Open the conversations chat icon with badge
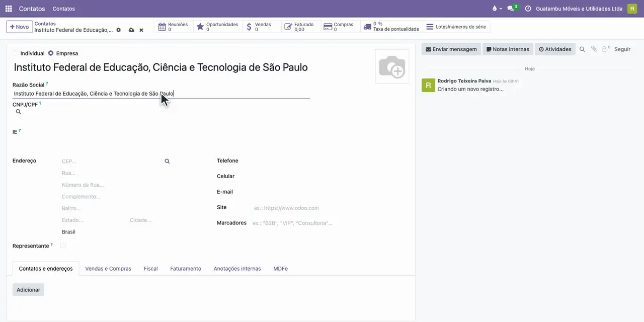The image size is (644, 322). tap(512, 9)
